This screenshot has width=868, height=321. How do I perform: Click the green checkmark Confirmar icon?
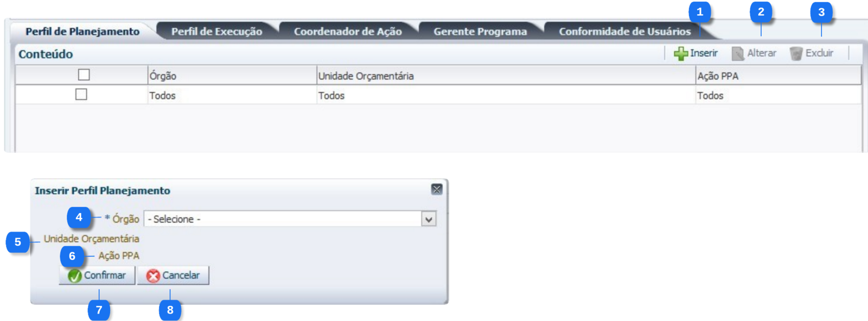click(75, 275)
